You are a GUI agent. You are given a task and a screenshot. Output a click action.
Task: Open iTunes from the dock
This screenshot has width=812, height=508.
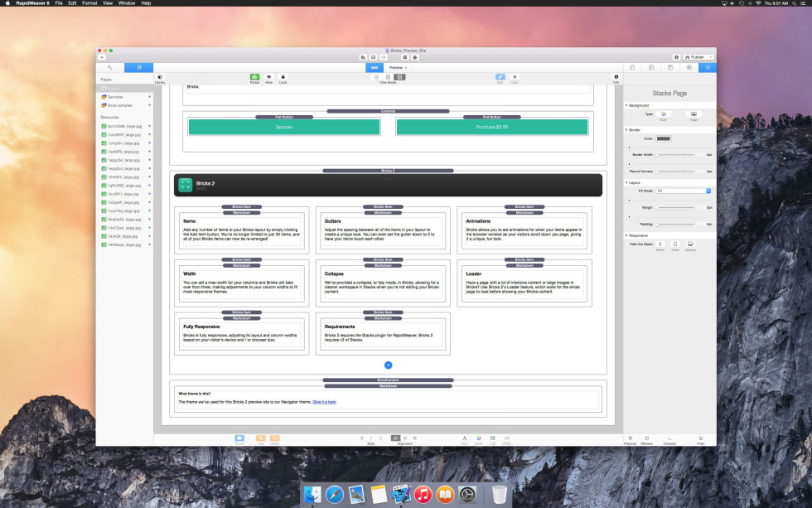click(x=423, y=495)
